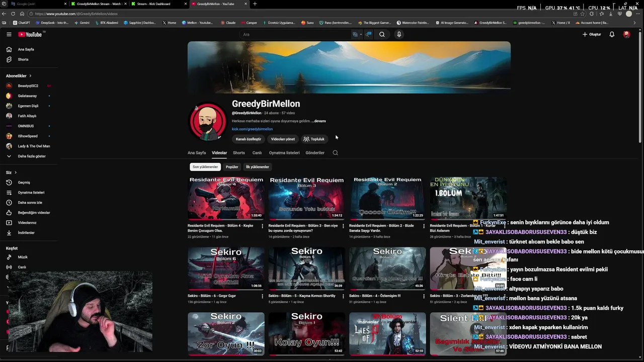Switch to the Ana Sayfa channel tab
This screenshot has height=362, width=644.
tap(197, 153)
